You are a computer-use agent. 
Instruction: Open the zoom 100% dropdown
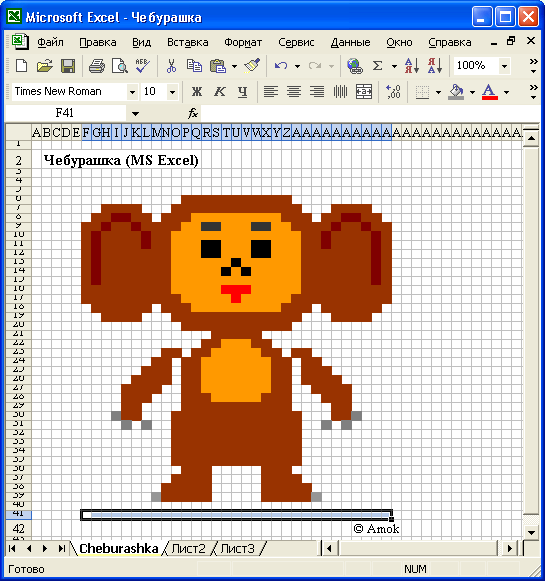click(x=504, y=66)
